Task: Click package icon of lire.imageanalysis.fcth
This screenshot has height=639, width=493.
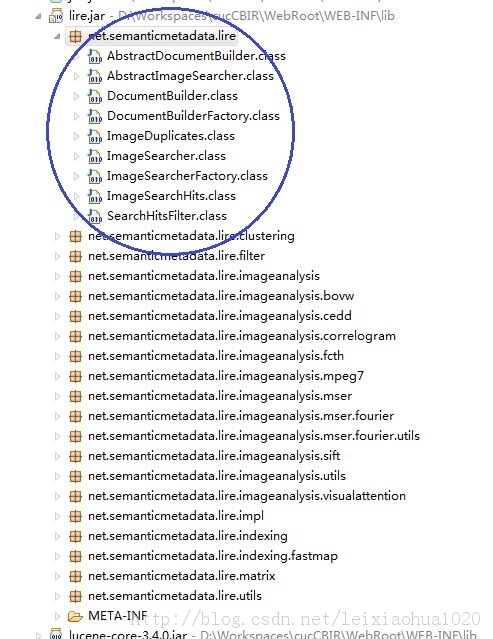Action: [75, 356]
